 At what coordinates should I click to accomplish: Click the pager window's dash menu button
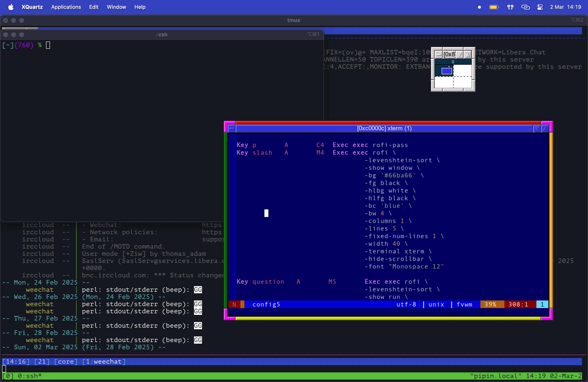coord(439,55)
